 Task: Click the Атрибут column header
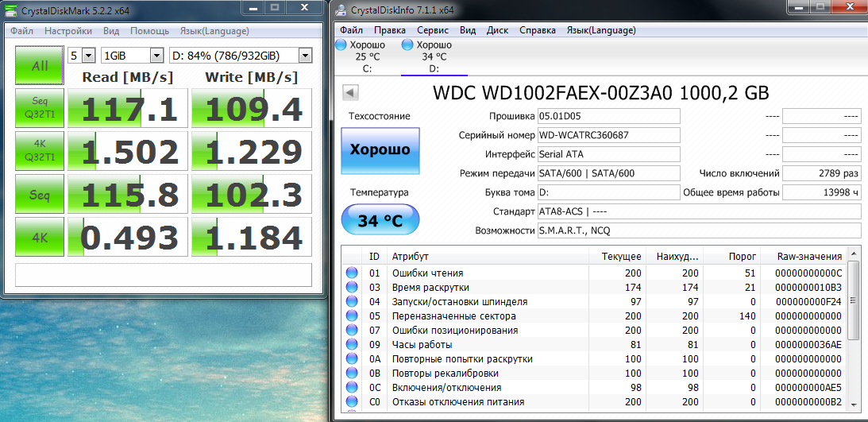click(x=488, y=257)
